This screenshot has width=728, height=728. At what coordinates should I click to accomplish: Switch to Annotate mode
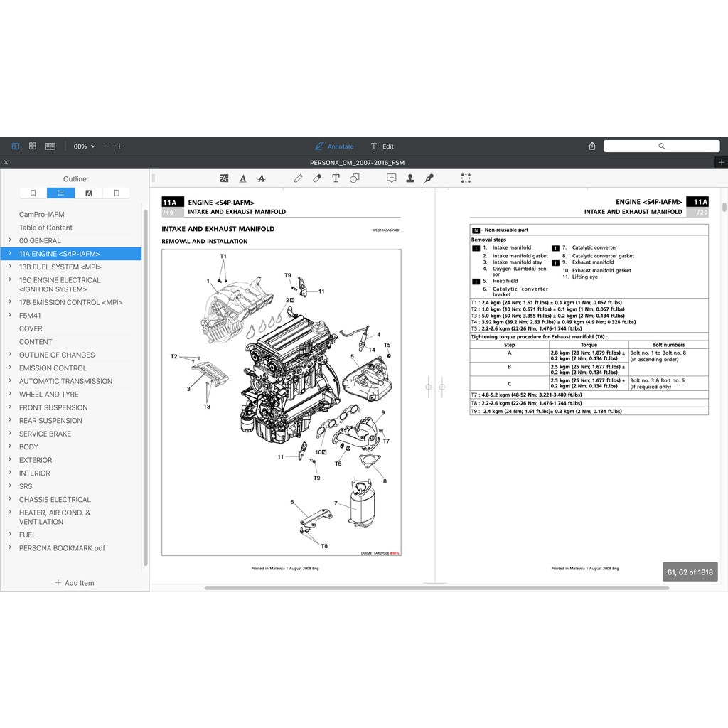pos(334,146)
